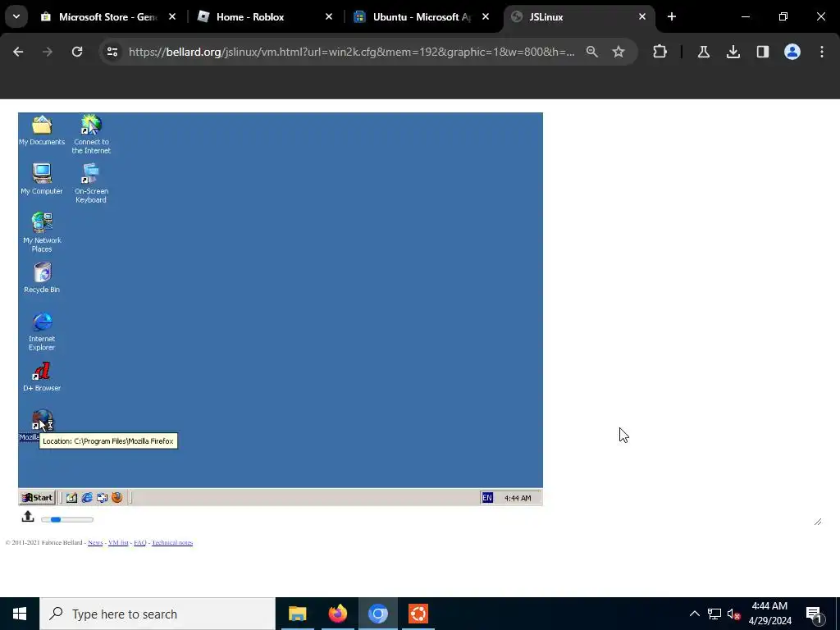
Task: Click the JSLinux progress bar
Action: pos(67,519)
